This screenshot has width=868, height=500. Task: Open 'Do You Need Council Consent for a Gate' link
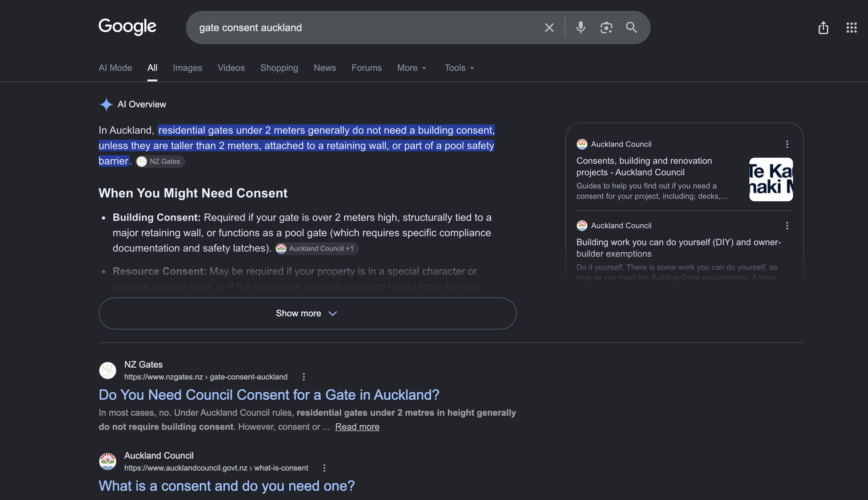tap(269, 395)
